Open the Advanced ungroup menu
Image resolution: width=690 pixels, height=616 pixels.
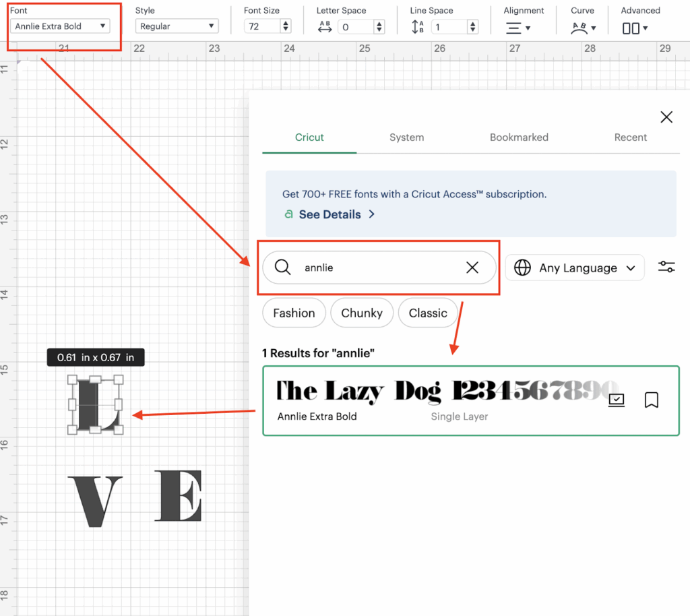point(635,28)
